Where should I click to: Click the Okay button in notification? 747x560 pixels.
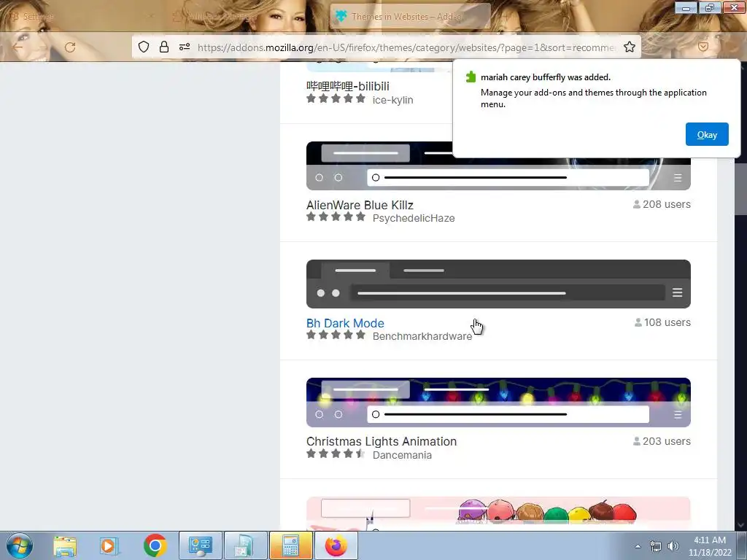tap(706, 134)
